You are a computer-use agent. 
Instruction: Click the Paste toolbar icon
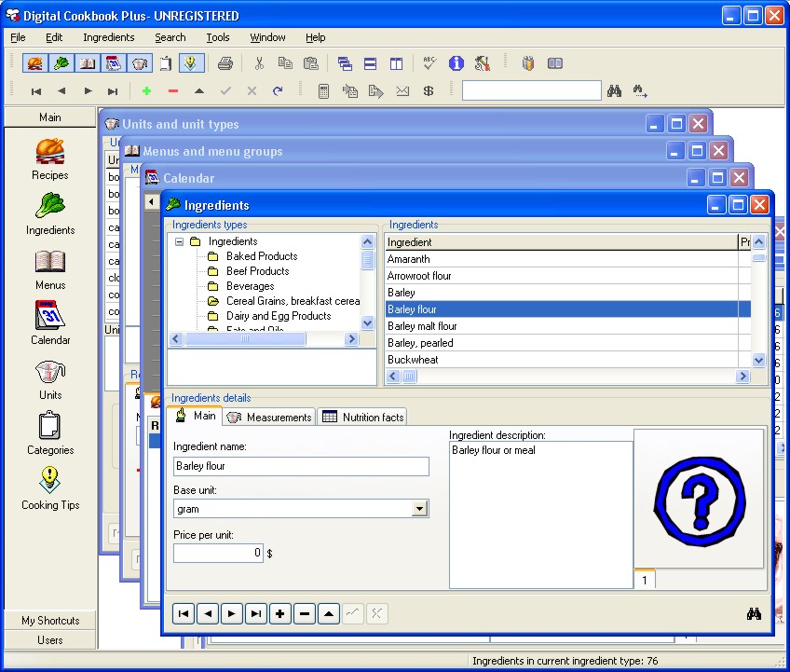tap(311, 63)
